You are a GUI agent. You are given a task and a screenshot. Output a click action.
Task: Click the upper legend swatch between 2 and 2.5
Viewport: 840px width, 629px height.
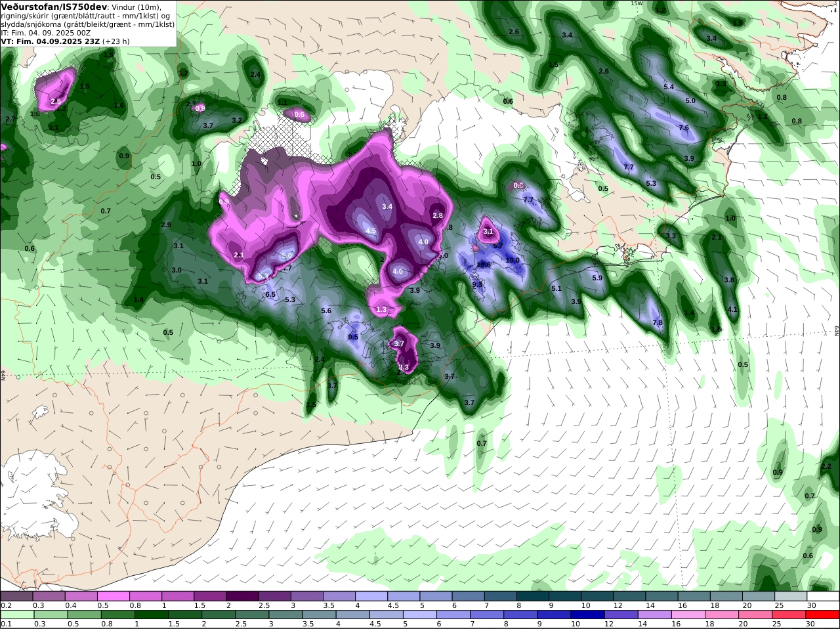click(242, 596)
